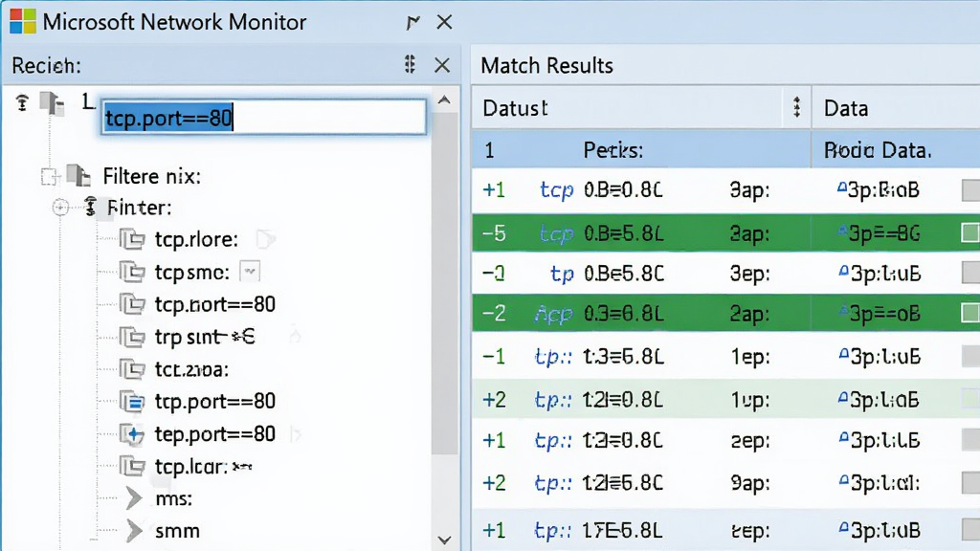The width and height of the screenshot is (980, 551).
Task: Toggle checkbox on the green -5 row
Action: tap(970, 233)
